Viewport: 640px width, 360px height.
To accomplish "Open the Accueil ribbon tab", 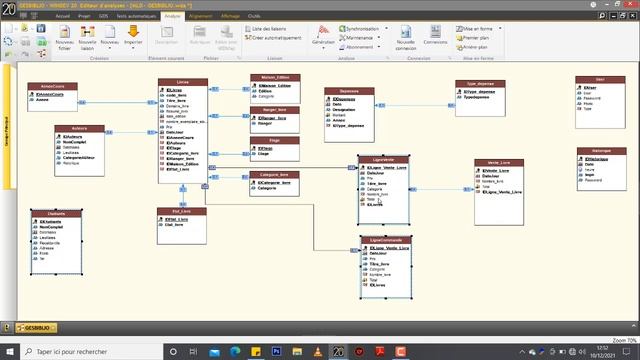I will click(x=63, y=16).
